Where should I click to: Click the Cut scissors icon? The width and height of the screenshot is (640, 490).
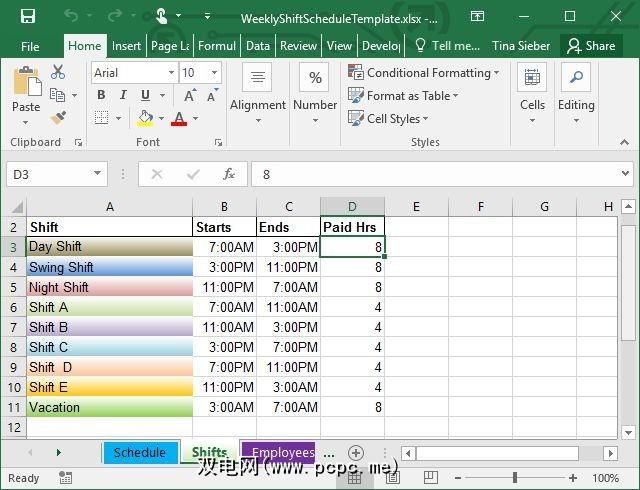coord(58,72)
